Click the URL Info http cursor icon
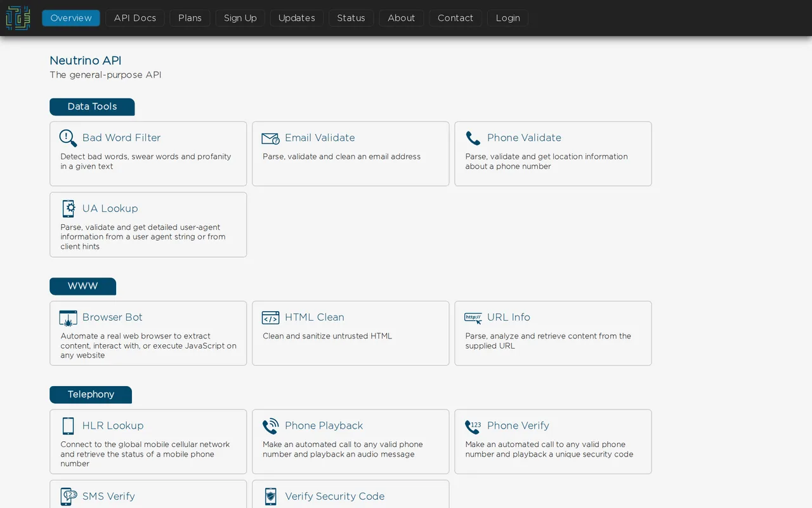 pos(473,318)
